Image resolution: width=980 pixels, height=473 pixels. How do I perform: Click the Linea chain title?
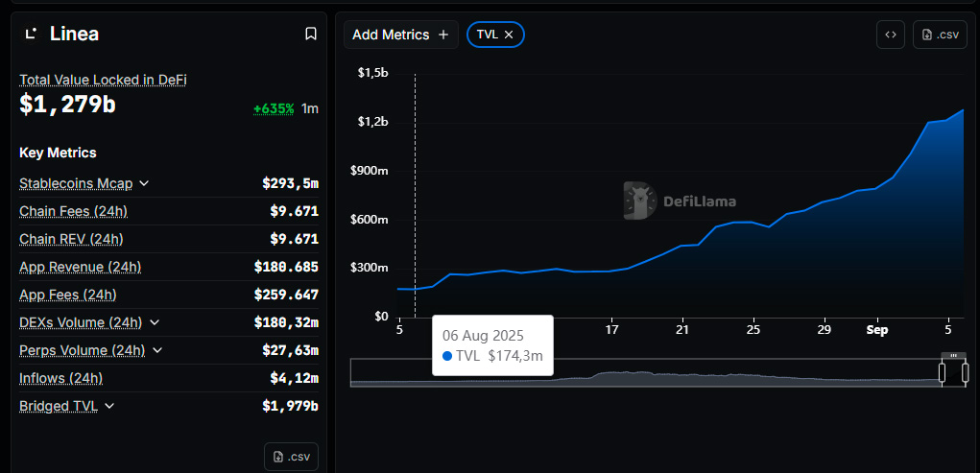(x=74, y=34)
